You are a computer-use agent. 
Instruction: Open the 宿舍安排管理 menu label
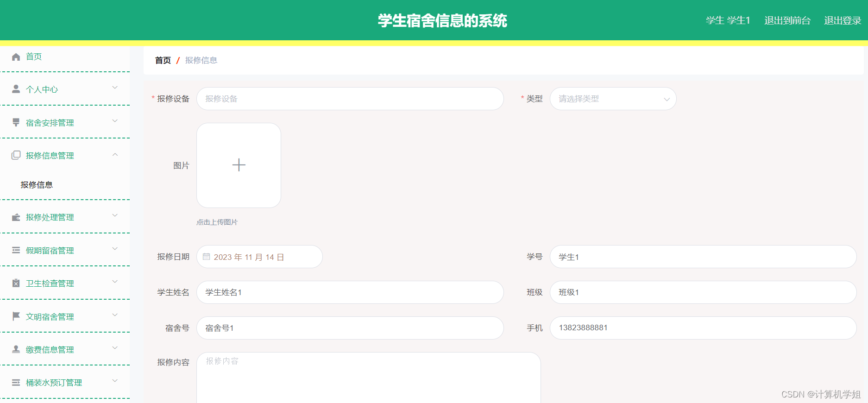pos(50,123)
